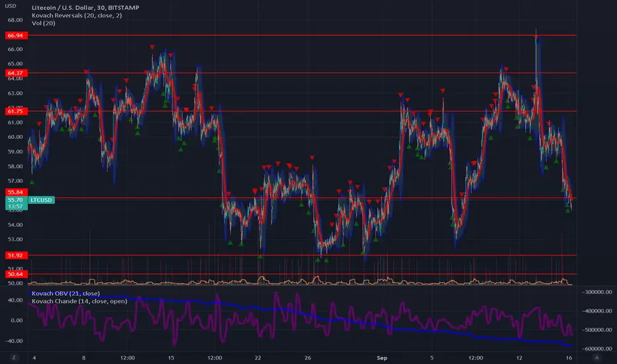The height and width of the screenshot is (364, 617).
Task: Click the Vol (20) indicator legend
Action: (x=43, y=23)
